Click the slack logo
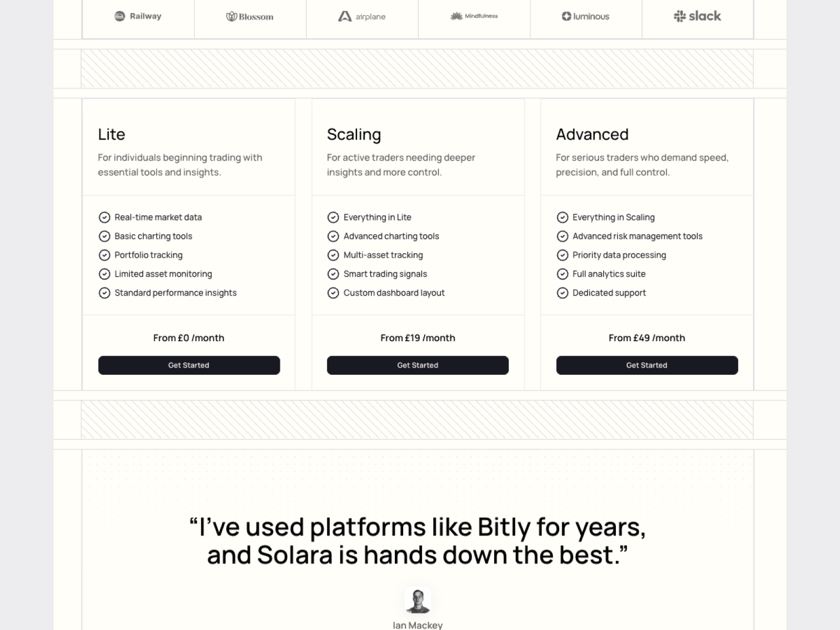 [x=698, y=16]
